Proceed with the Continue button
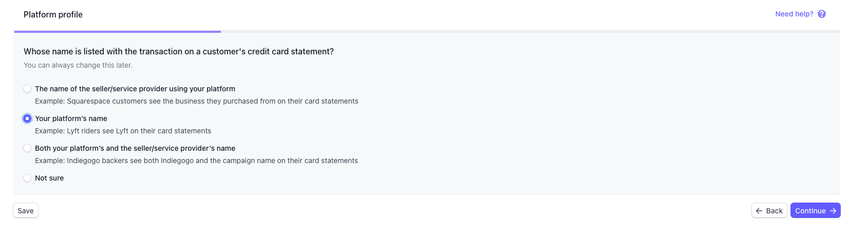The height and width of the screenshot is (240, 868). click(x=815, y=211)
